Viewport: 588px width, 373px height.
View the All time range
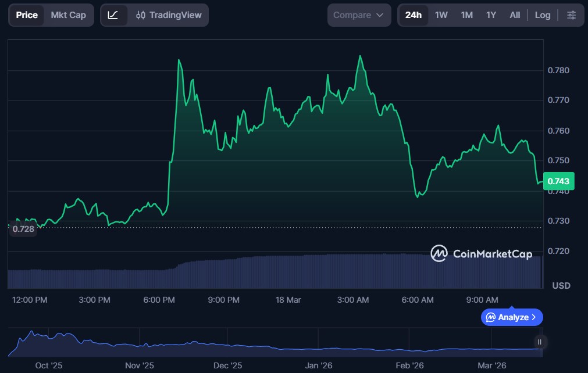515,15
